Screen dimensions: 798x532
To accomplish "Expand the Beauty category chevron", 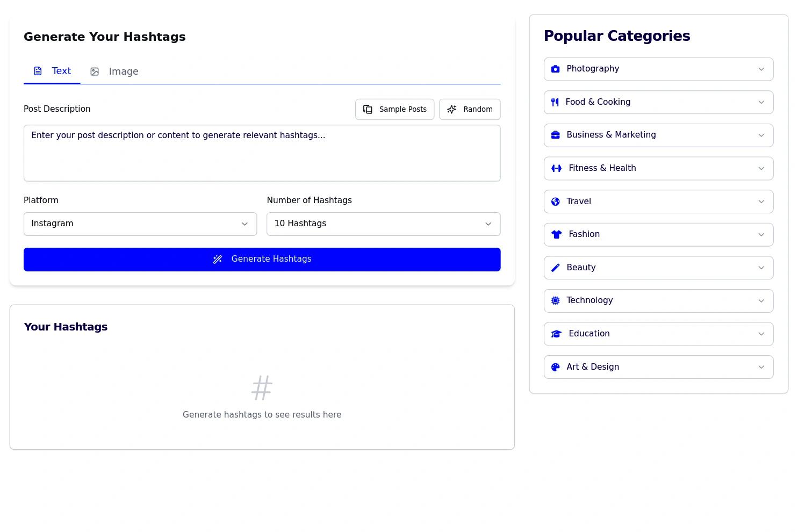I will pyautogui.click(x=761, y=268).
